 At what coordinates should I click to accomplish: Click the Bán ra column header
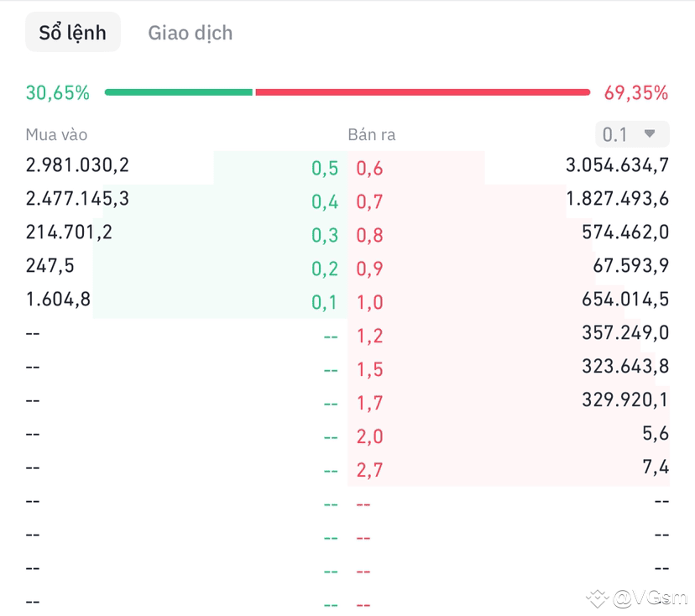coord(373,134)
